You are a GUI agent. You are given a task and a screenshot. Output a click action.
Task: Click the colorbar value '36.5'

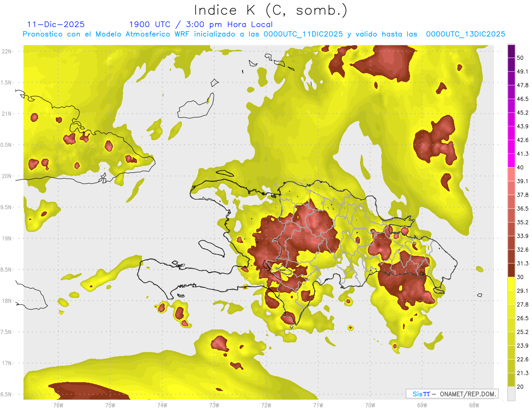(523, 208)
